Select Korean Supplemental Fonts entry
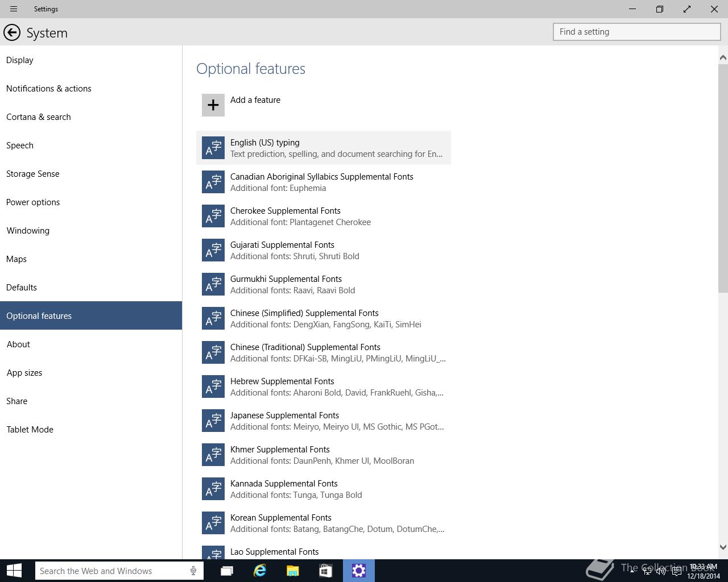 tap(324, 523)
